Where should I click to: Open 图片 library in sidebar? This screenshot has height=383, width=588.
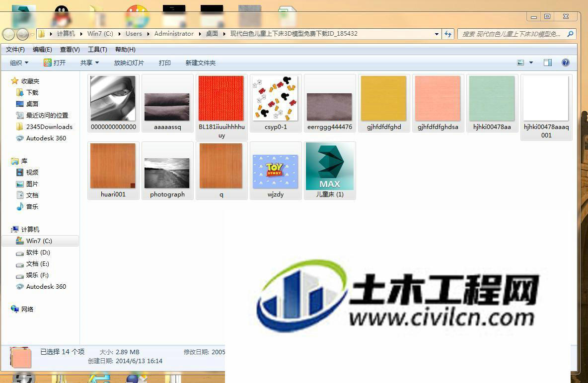click(27, 184)
